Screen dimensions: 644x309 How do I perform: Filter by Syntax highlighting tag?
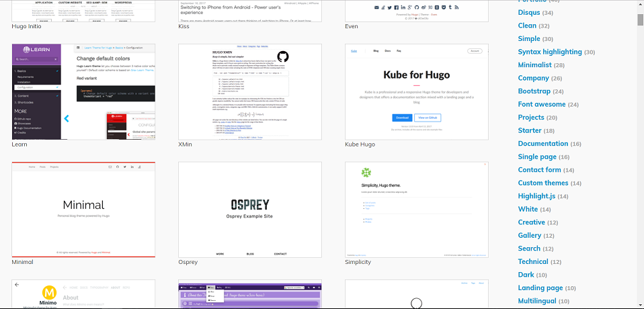tap(550, 52)
